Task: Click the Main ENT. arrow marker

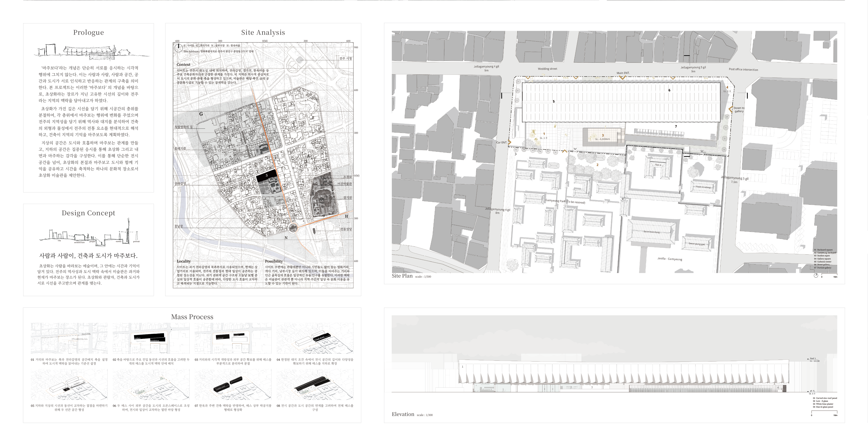Action: (623, 78)
